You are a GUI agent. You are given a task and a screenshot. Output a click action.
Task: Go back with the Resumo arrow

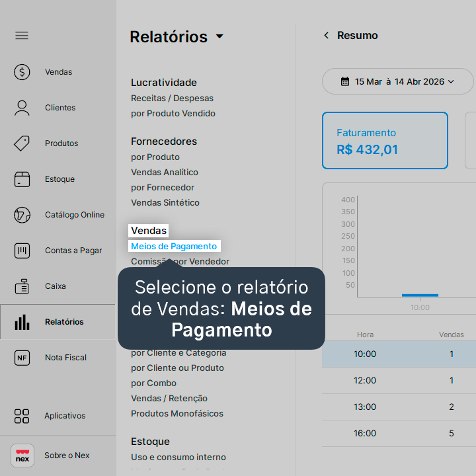327,36
